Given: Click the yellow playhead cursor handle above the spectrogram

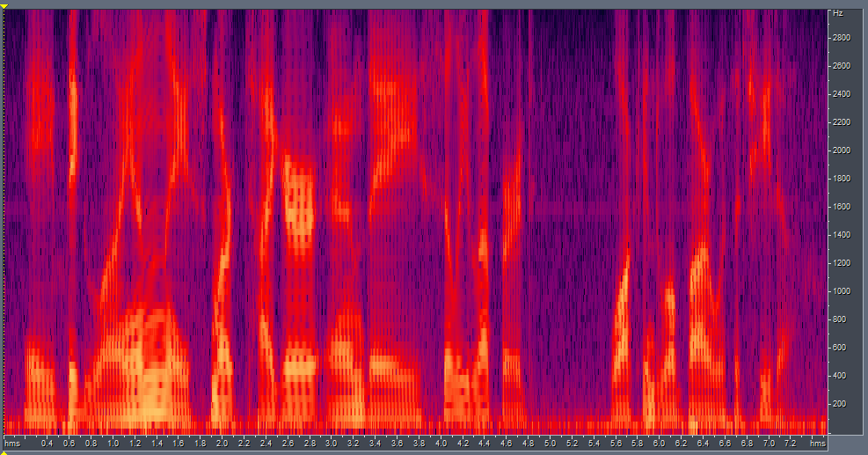Looking at the screenshot, I should click(x=4, y=6).
